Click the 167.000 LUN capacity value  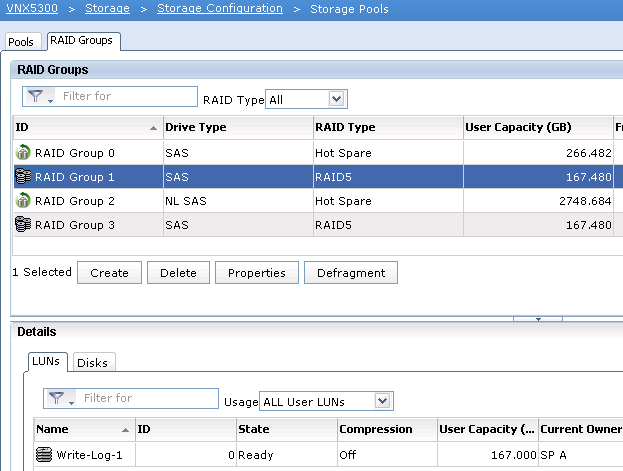point(514,455)
